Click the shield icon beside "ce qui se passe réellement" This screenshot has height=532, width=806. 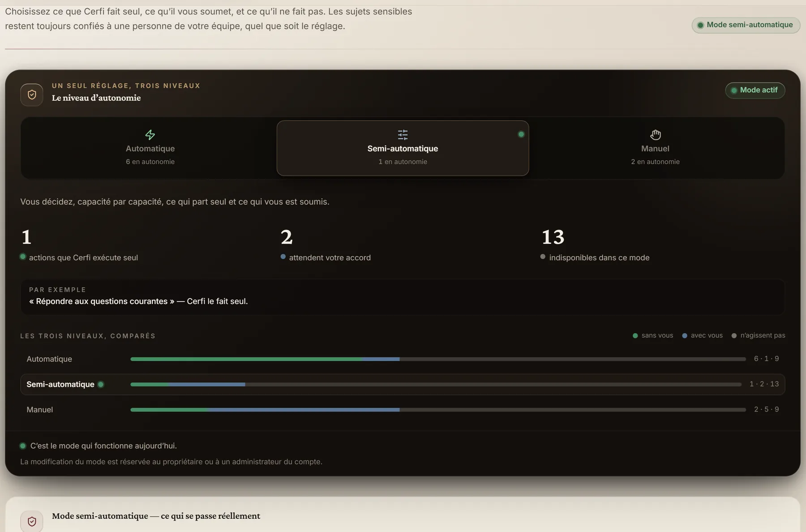32,521
